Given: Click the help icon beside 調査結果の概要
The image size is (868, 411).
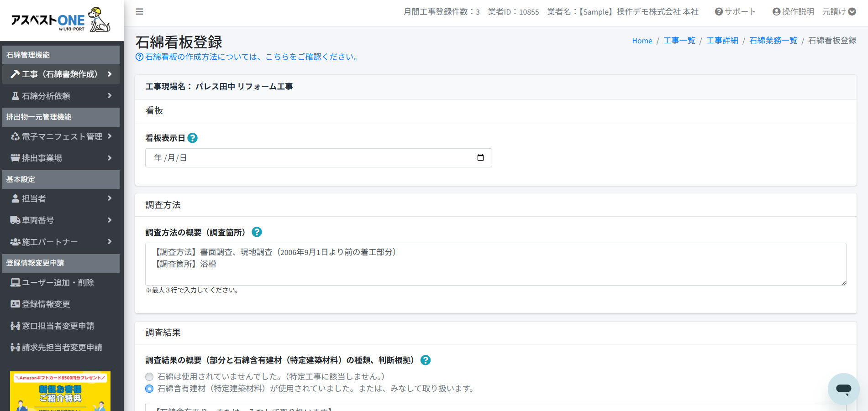Looking at the screenshot, I should click(426, 360).
